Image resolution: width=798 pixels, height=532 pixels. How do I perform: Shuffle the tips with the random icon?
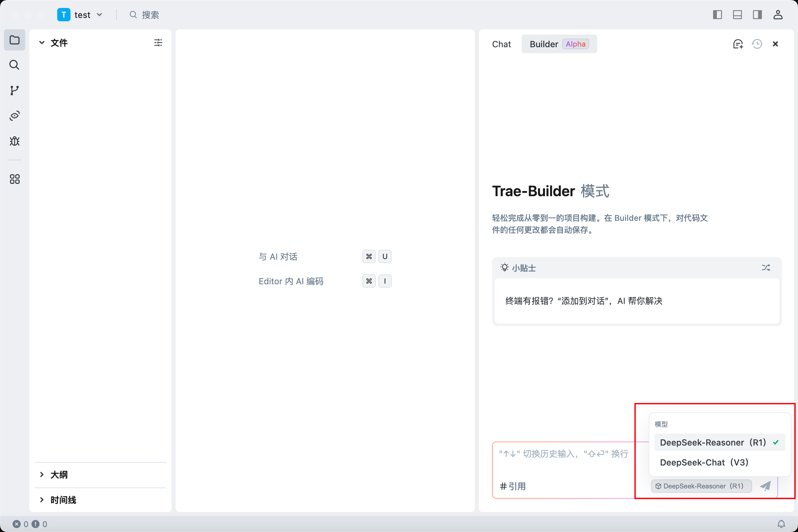[766, 268]
